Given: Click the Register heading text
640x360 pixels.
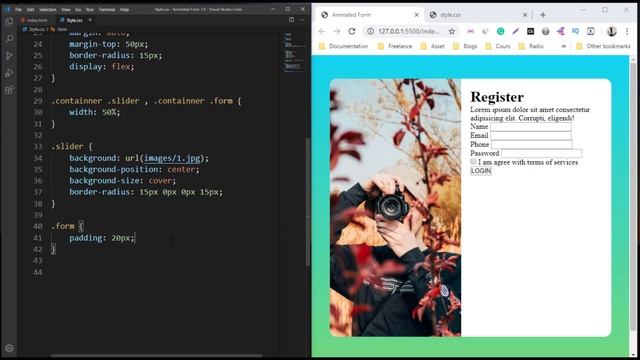Looking at the screenshot, I should [497, 97].
